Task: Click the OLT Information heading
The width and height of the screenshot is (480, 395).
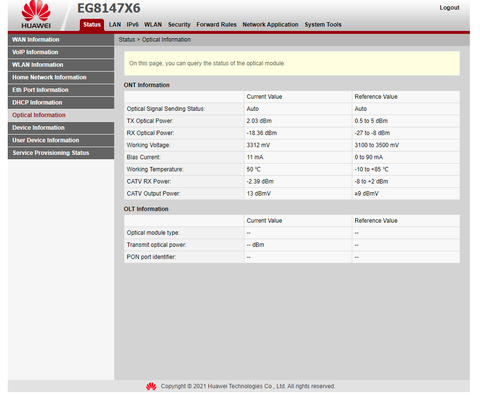Action: tap(146, 209)
